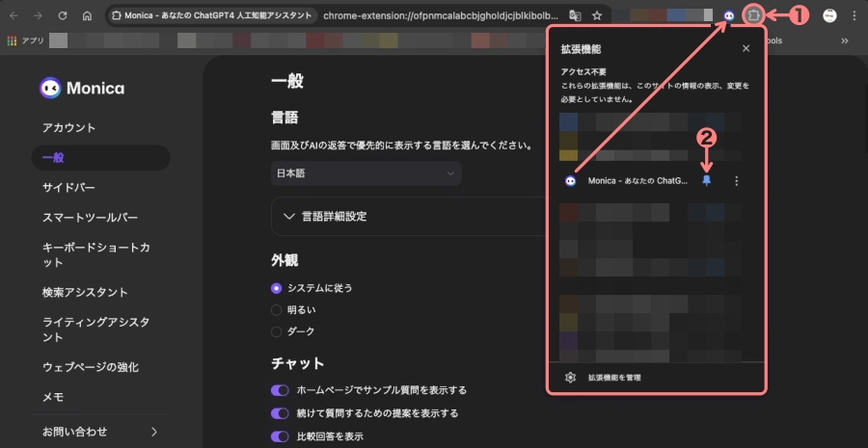This screenshot has height=448, width=868.
Task: Bookmark this page with the star icon
Action: point(597,16)
